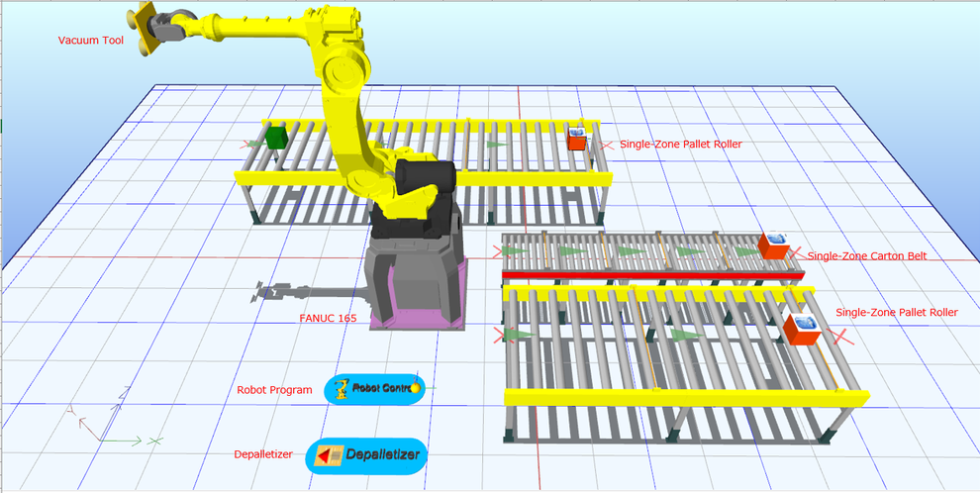Click upper 'Single-Zone Pallet Roller' label

click(x=681, y=144)
